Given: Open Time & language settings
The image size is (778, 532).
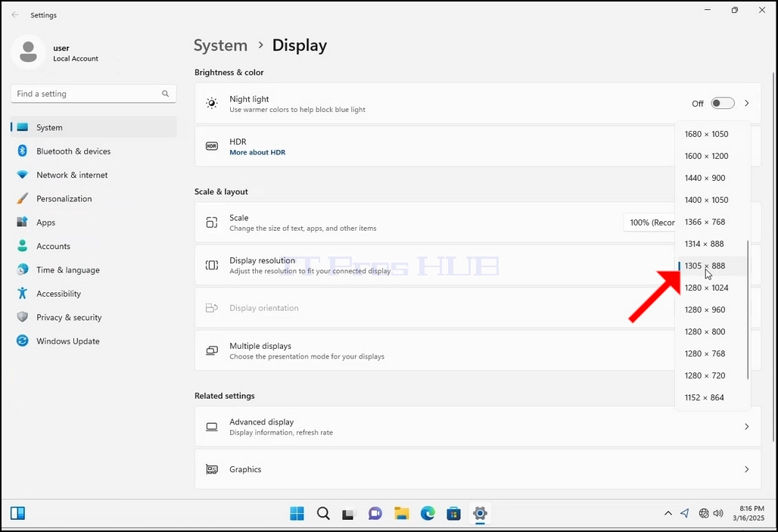Looking at the screenshot, I should click(x=93, y=270).
